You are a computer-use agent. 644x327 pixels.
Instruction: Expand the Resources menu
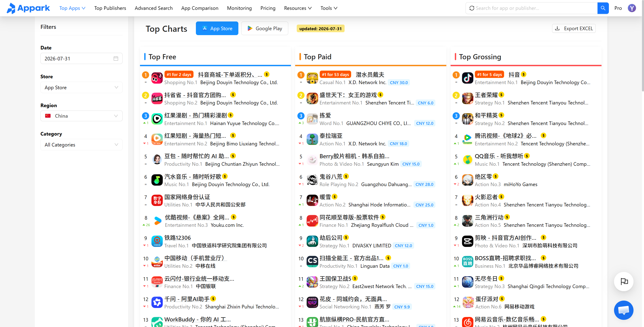click(298, 8)
